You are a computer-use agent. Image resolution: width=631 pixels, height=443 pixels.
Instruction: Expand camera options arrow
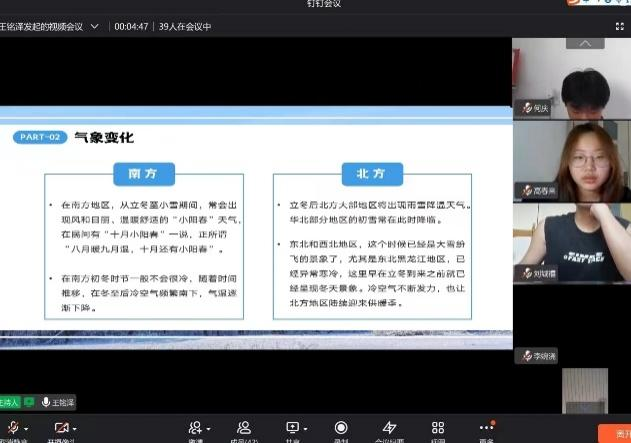75,428
